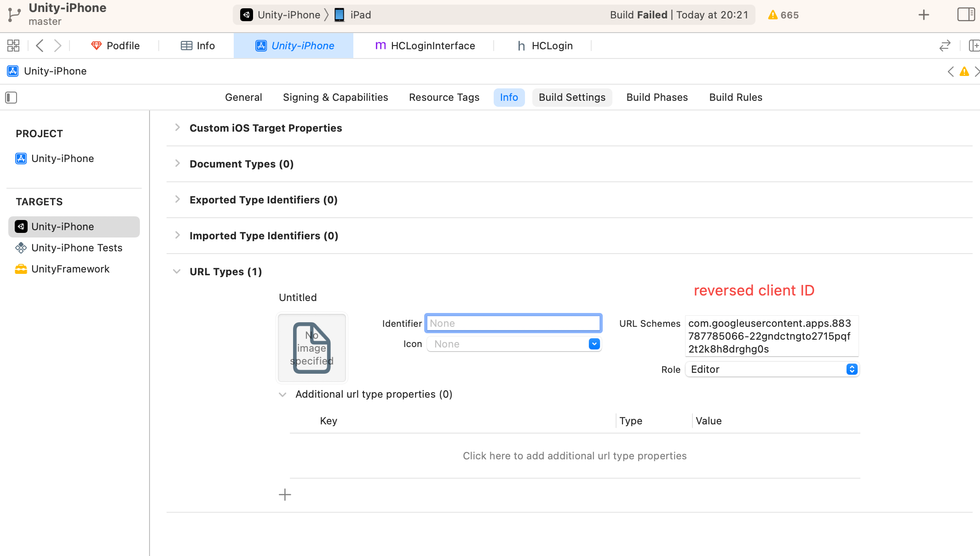Click to add additional url type properties
This screenshot has width=980, height=556.
click(574, 456)
